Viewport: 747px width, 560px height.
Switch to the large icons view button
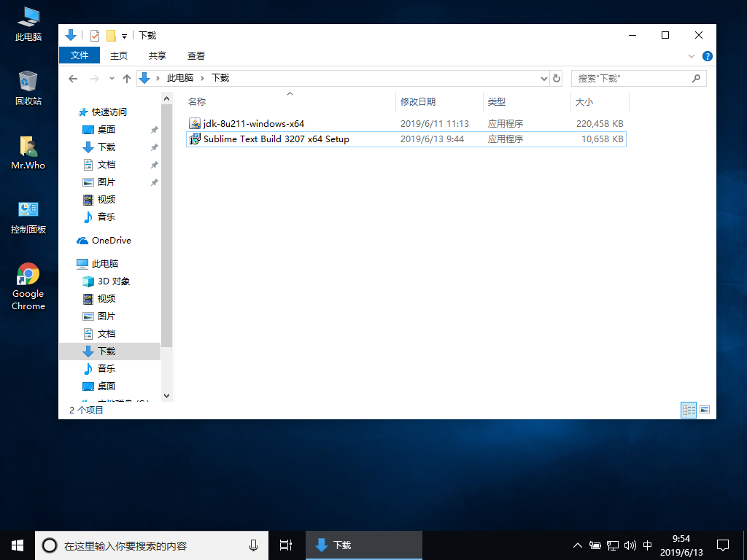coord(705,410)
